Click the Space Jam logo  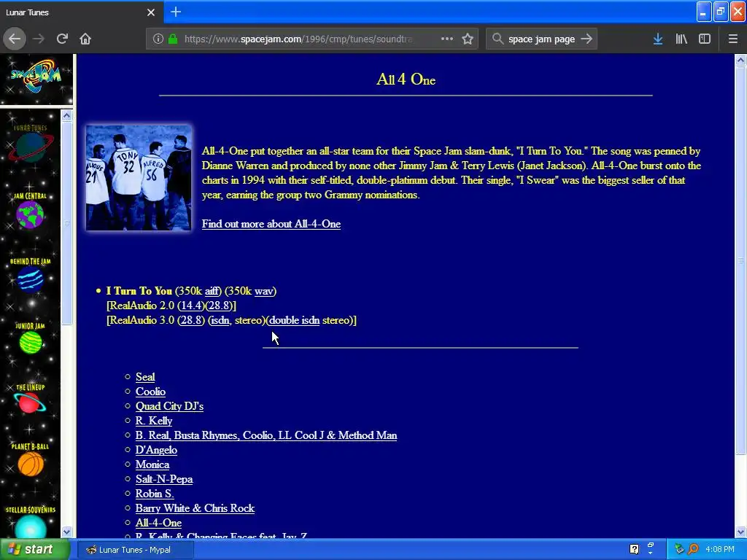click(36, 77)
